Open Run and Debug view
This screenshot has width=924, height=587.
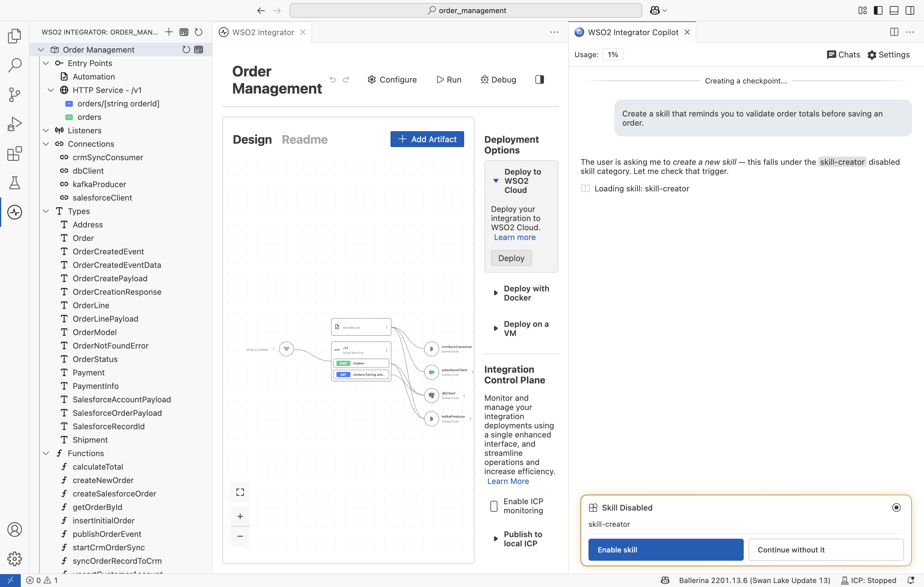15,124
